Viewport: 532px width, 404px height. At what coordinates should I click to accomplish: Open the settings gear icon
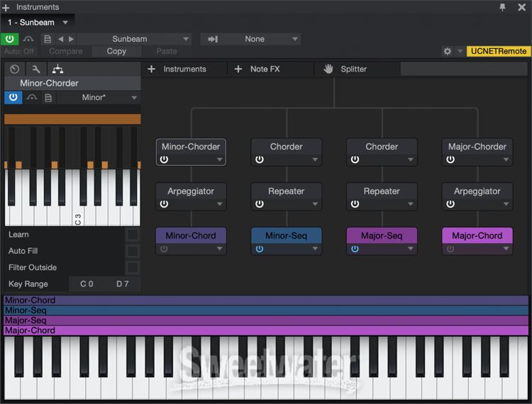(x=448, y=51)
